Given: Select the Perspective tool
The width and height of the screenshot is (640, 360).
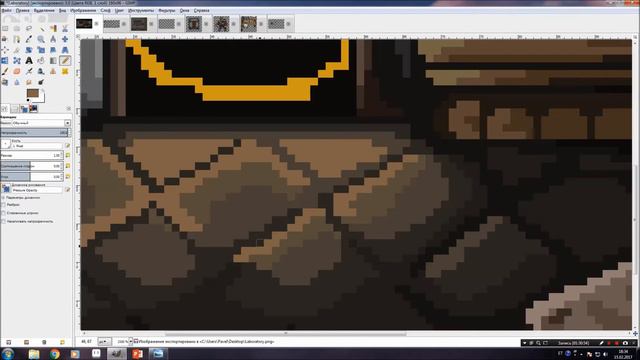Looking at the screenshot, I should [65, 50].
